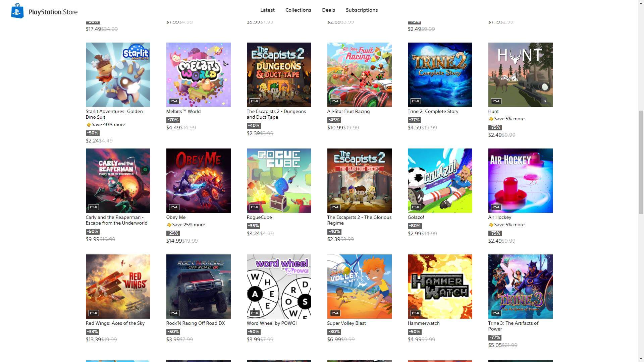Click PS4 badge on Hammerwatch cover
Screen dimensions: 644x362
click(415, 313)
